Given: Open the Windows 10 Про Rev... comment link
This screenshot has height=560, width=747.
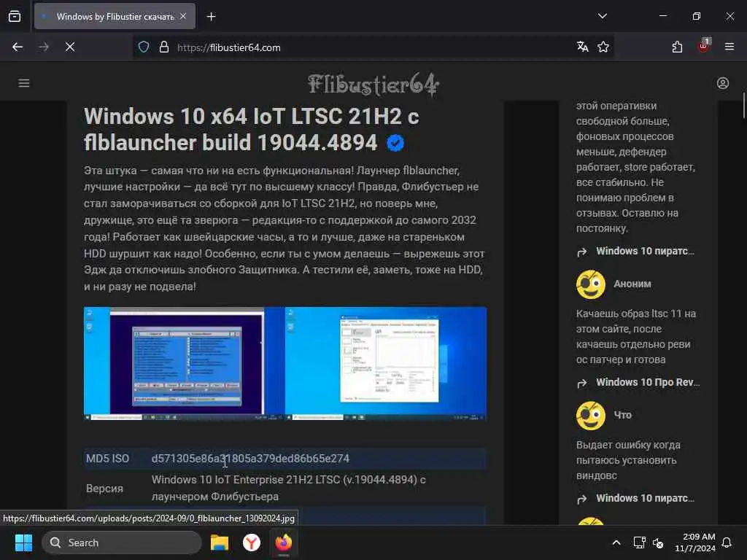Looking at the screenshot, I should (x=648, y=382).
